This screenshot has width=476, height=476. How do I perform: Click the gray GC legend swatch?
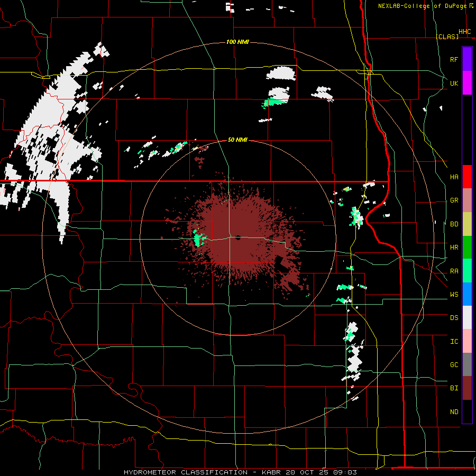(x=467, y=364)
